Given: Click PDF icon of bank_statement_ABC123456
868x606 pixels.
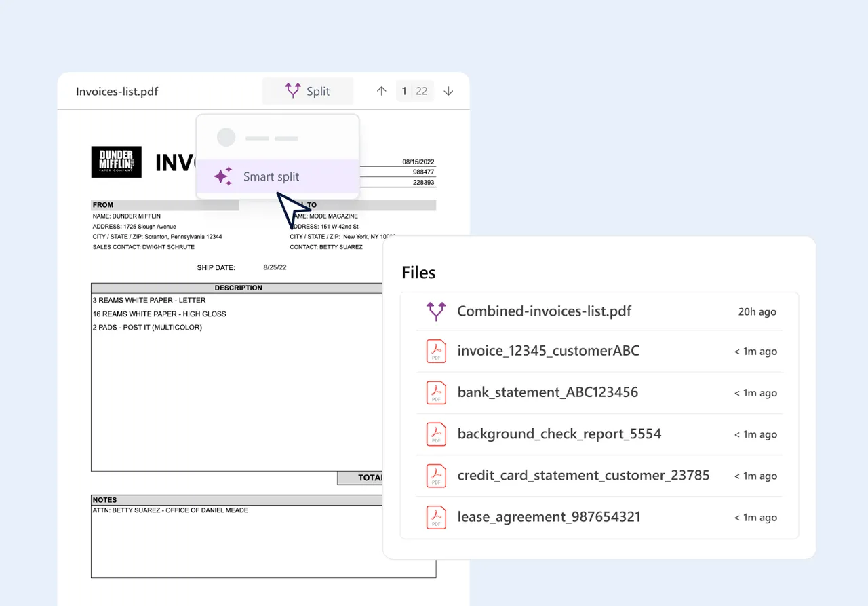Looking at the screenshot, I should pyautogui.click(x=436, y=393).
